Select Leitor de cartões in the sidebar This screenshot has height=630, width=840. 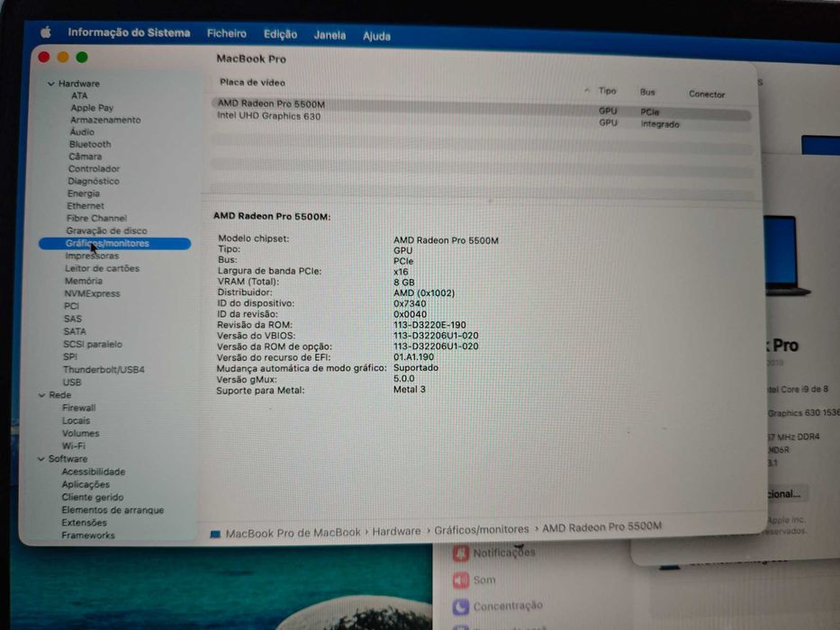tap(103, 268)
